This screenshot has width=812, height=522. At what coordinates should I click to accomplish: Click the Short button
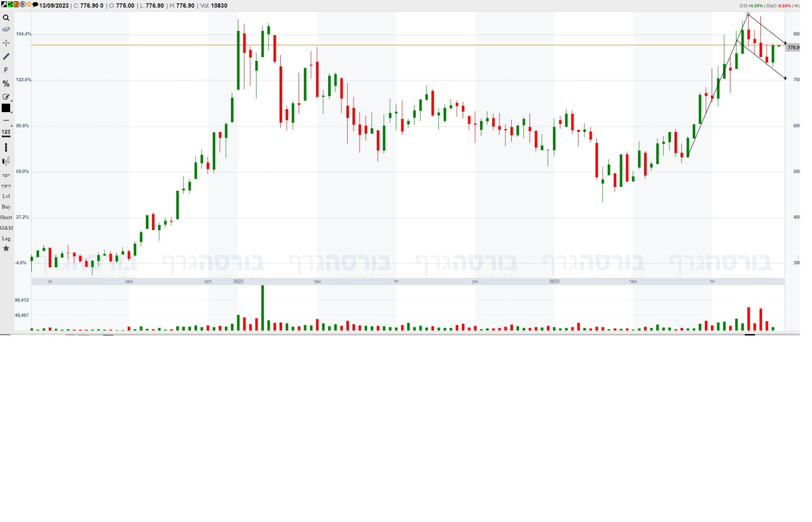[x=6, y=217]
